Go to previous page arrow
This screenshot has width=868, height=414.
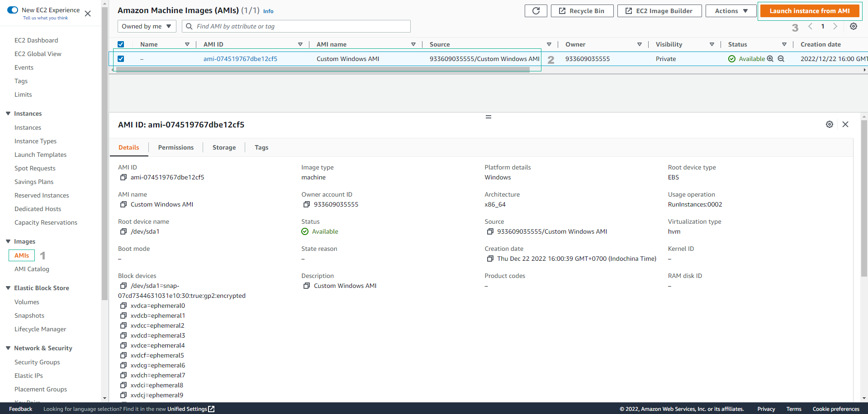pyautogui.click(x=810, y=26)
